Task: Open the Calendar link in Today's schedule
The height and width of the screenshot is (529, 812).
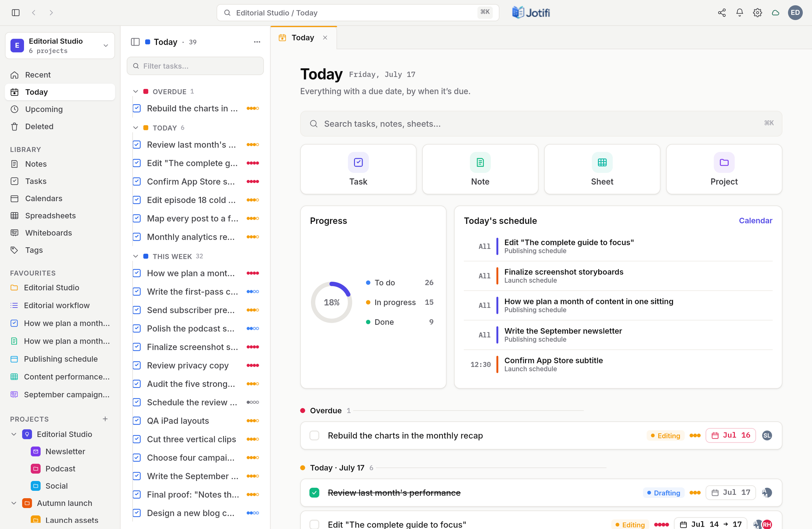Action: [x=755, y=221]
